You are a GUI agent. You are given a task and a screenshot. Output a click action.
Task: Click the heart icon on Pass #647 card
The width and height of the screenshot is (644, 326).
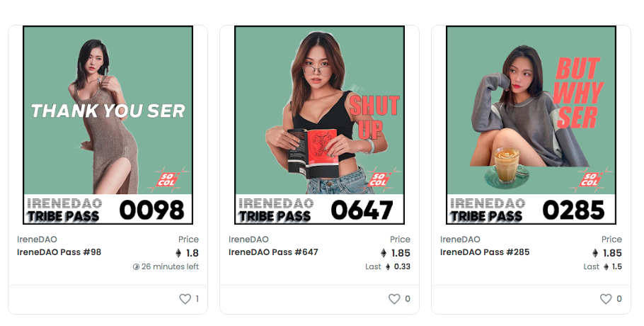pyautogui.click(x=394, y=299)
